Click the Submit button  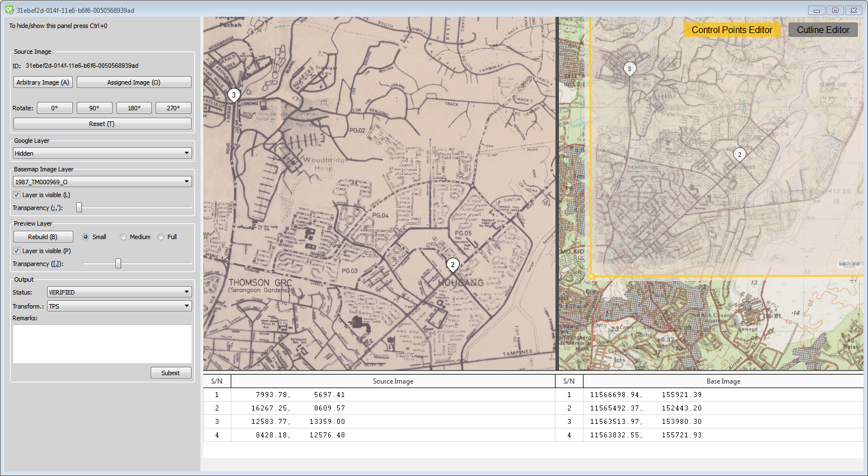(x=171, y=372)
